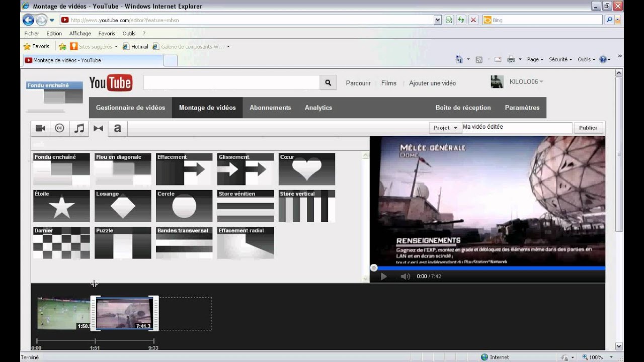Click the Bing search magnifier icon
Screen dimensions: 644x362
click(609, 20)
